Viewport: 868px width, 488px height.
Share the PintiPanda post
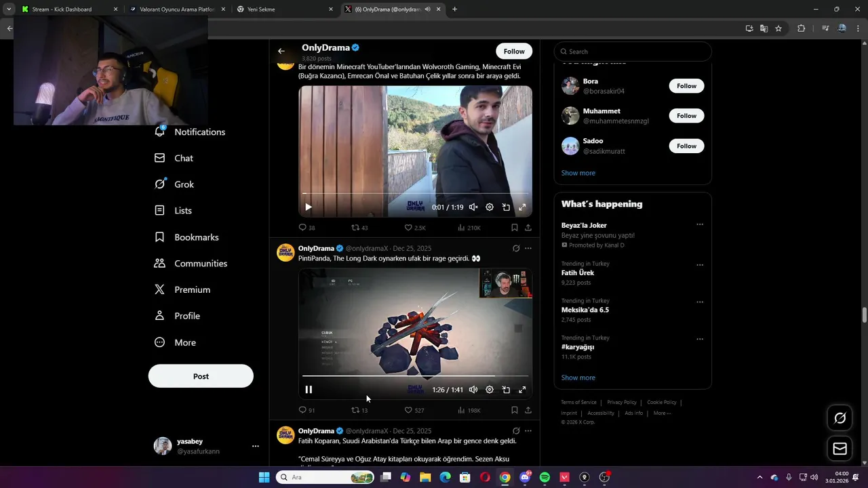[x=528, y=410]
